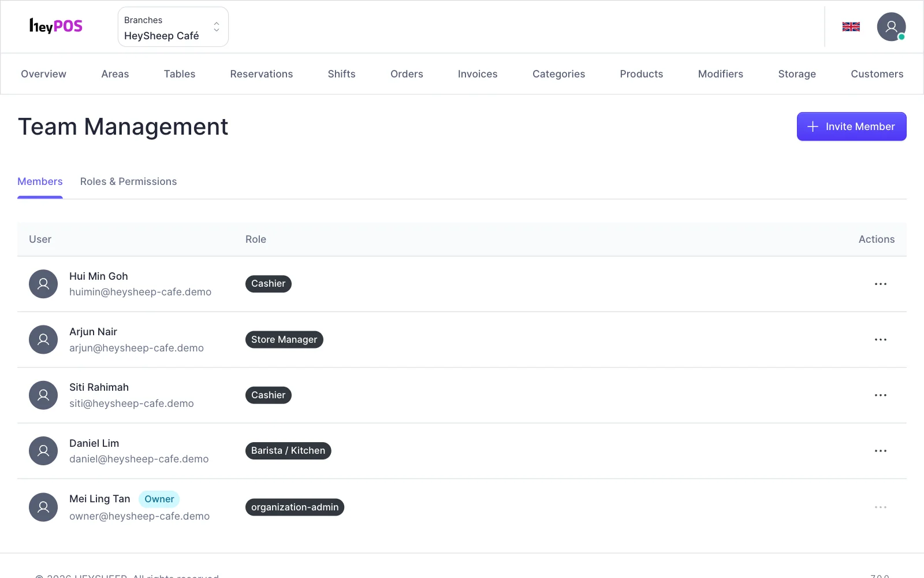
Task: Navigate to Modifiers
Action: pyautogui.click(x=720, y=74)
